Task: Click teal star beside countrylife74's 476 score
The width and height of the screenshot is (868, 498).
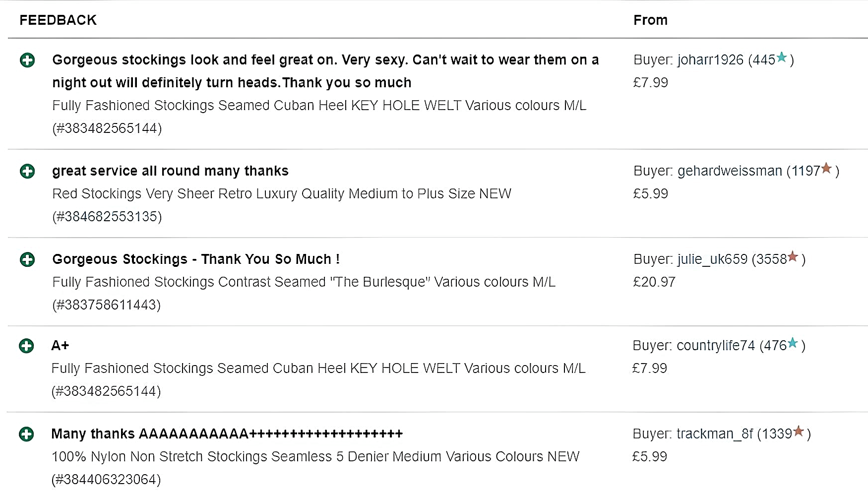Action: [793, 343]
